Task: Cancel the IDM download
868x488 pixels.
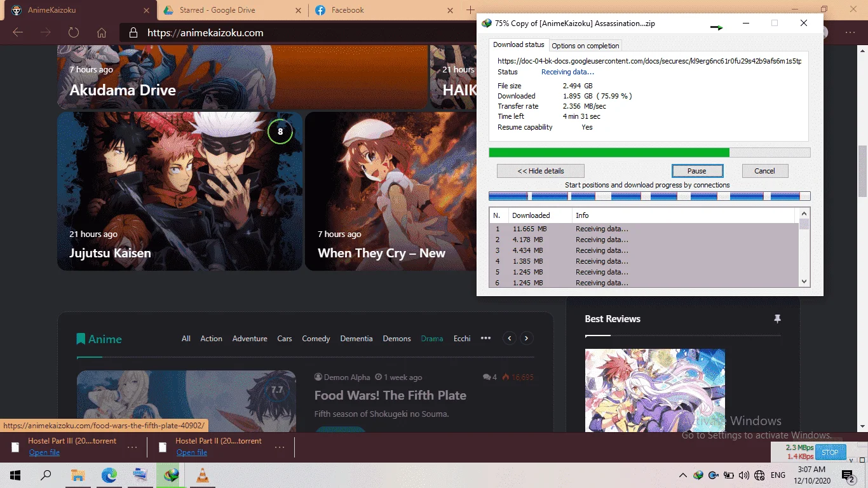Action: tap(764, 171)
